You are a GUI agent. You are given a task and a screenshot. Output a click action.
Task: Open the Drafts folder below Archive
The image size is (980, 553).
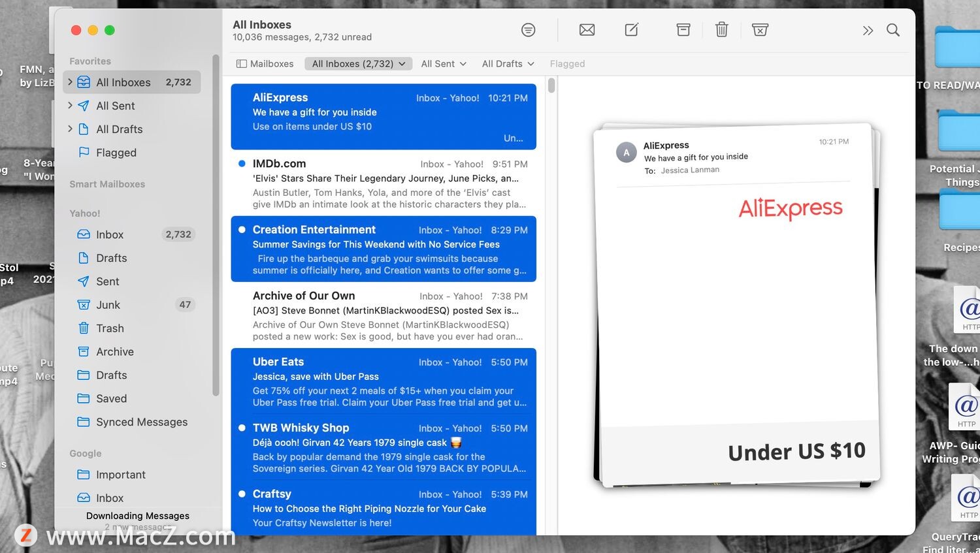[x=132, y=375]
